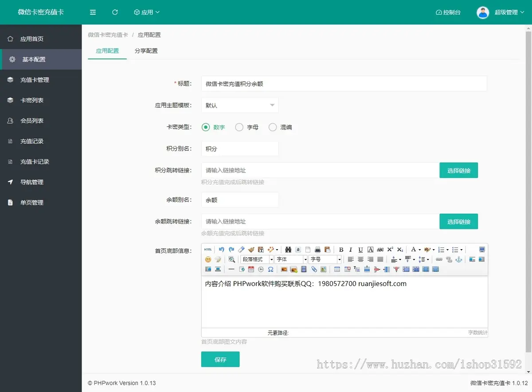The height and width of the screenshot is (392, 532).
Task: Click 选择链接 for 积分跳转链接
Action: tap(458, 170)
